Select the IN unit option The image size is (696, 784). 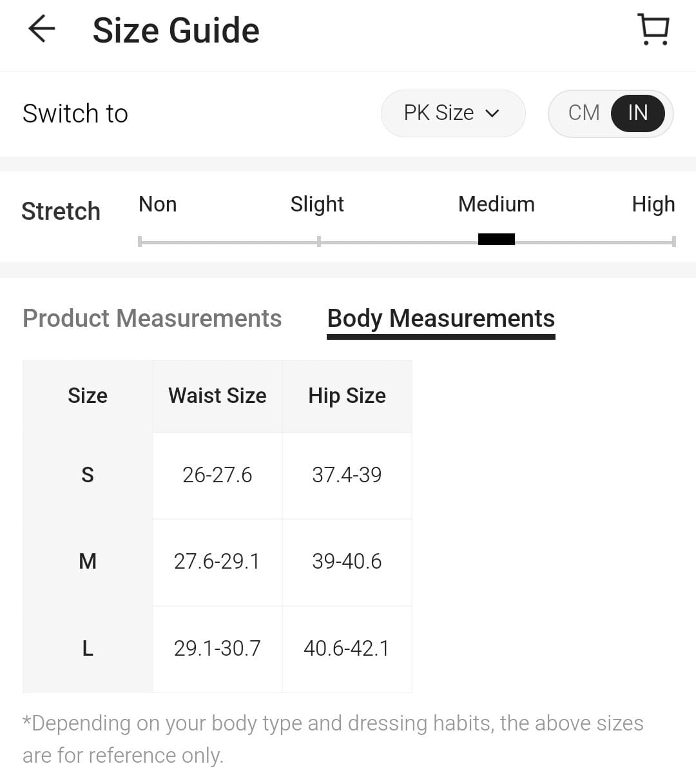pos(637,113)
